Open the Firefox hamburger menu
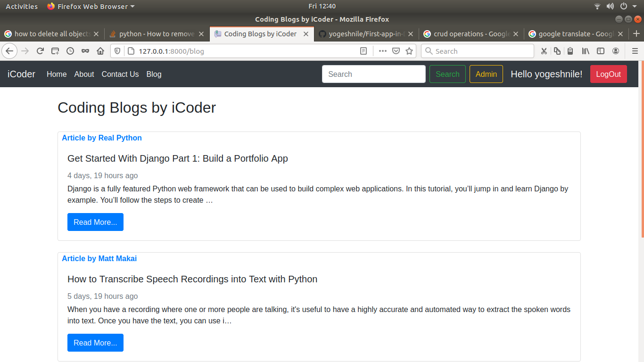Image resolution: width=644 pixels, height=362 pixels. (x=635, y=51)
